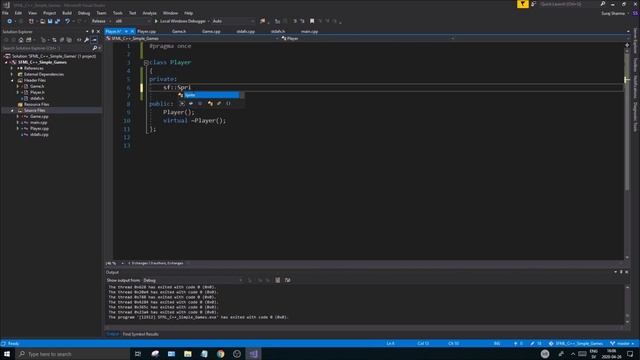Screen dimensions: 640x360
Task: Click Clear All in Output toolbar
Action: [278, 280]
